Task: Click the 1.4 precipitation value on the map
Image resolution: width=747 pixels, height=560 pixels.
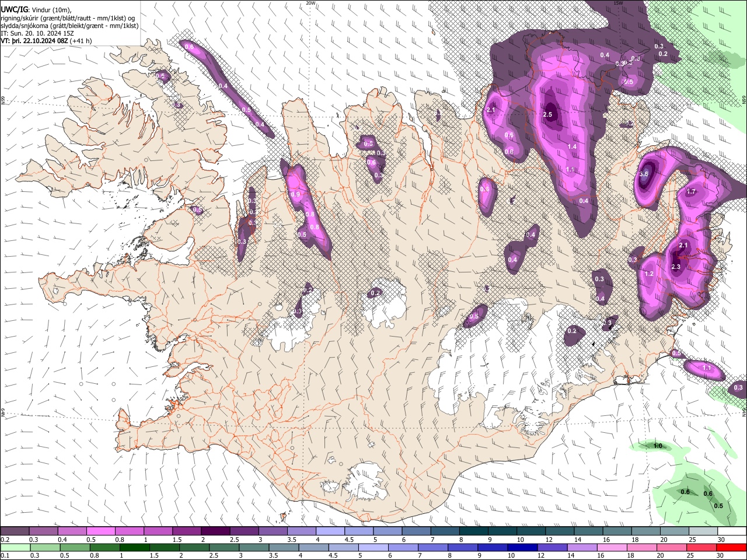Action: (572, 146)
